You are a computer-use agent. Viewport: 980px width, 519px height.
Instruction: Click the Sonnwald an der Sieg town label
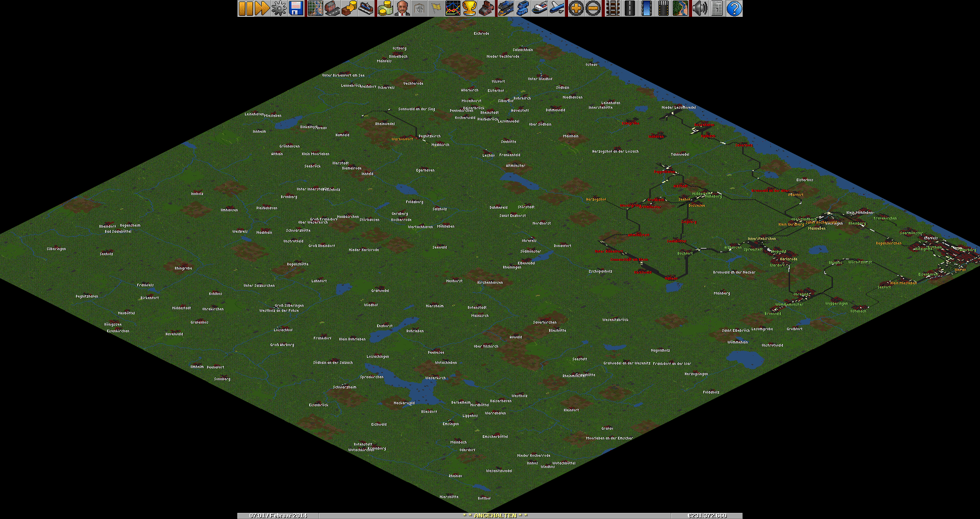[x=416, y=109]
